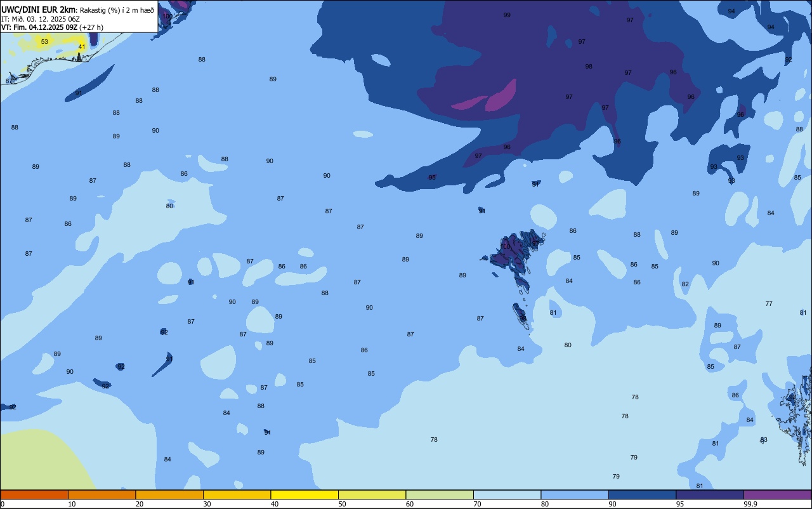This screenshot has width=812, height=509.
Task: Click the legend tick label '10'
Action: coord(72,504)
